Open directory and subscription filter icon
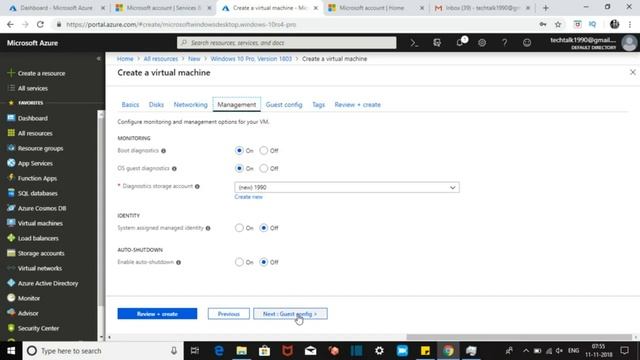 tap(437, 43)
